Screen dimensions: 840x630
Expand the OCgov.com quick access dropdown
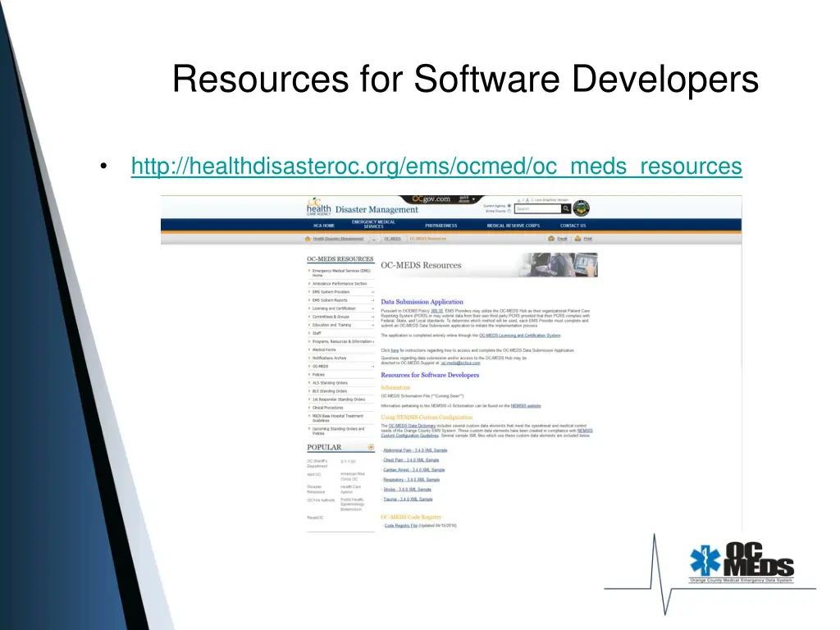click(x=473, y=199)
